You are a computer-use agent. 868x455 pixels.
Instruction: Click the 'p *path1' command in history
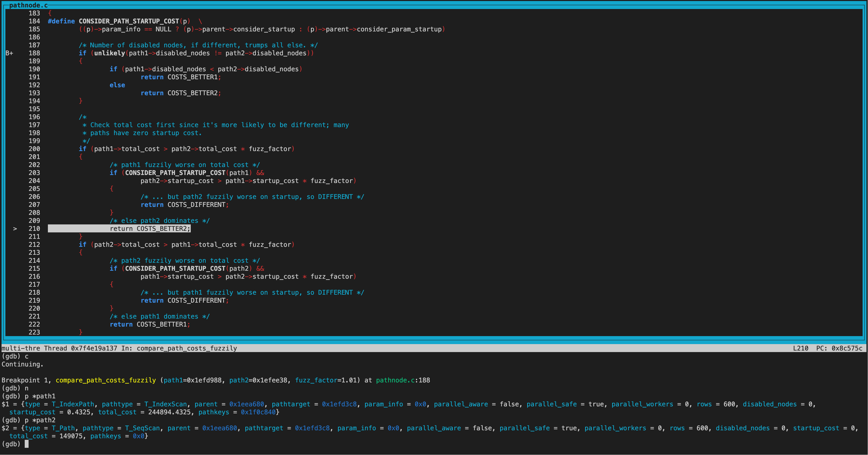click(40, 396)
